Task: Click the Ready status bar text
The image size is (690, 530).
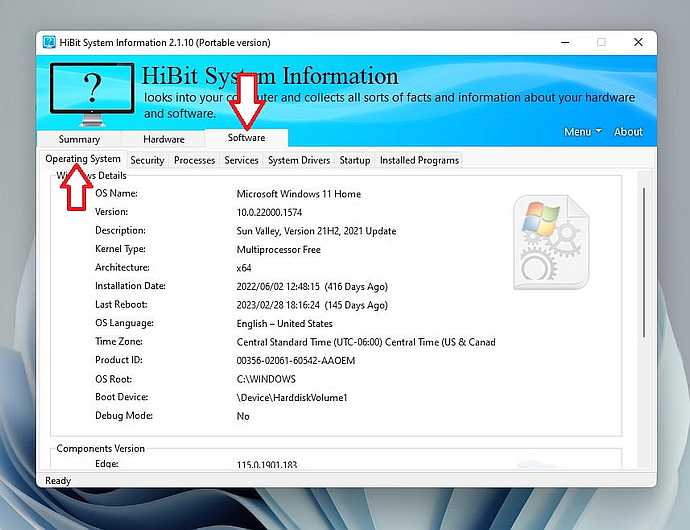Action: pyautogui.click(x=58, y=481)
